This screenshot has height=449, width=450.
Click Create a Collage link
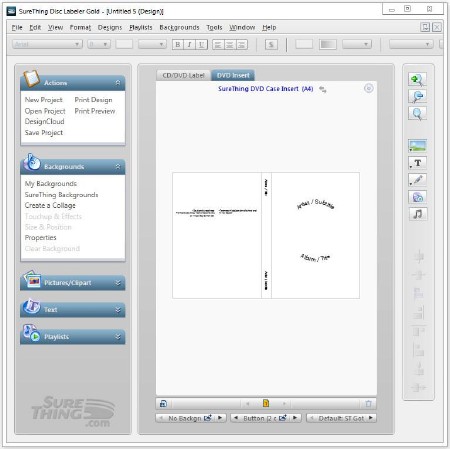[x=50, y=205]
